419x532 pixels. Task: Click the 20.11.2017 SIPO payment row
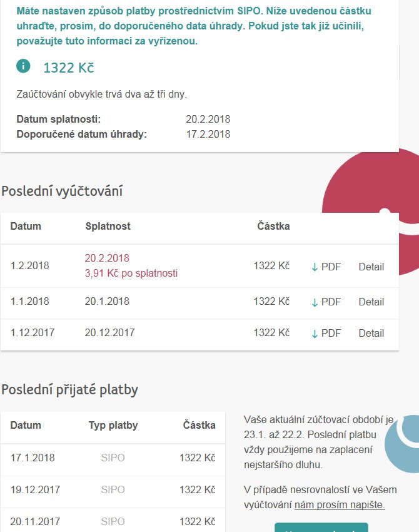[x=113, y=521]
